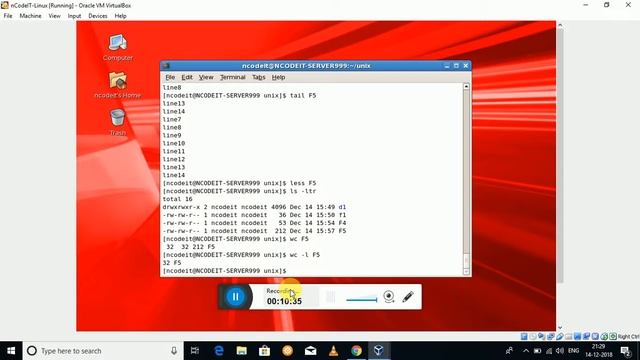Click the VirtualBox audio status icon

point(542,336)
